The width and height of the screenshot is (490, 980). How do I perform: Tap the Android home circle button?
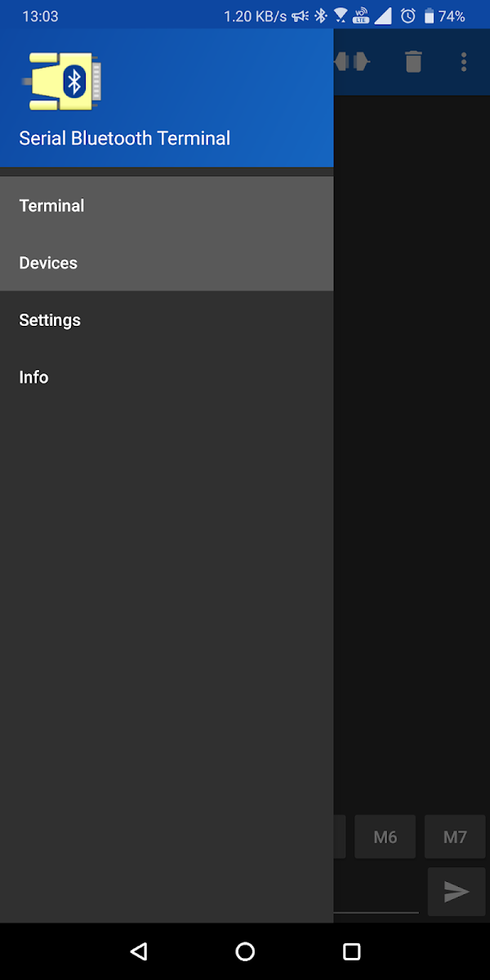click(x=245, y=951)
